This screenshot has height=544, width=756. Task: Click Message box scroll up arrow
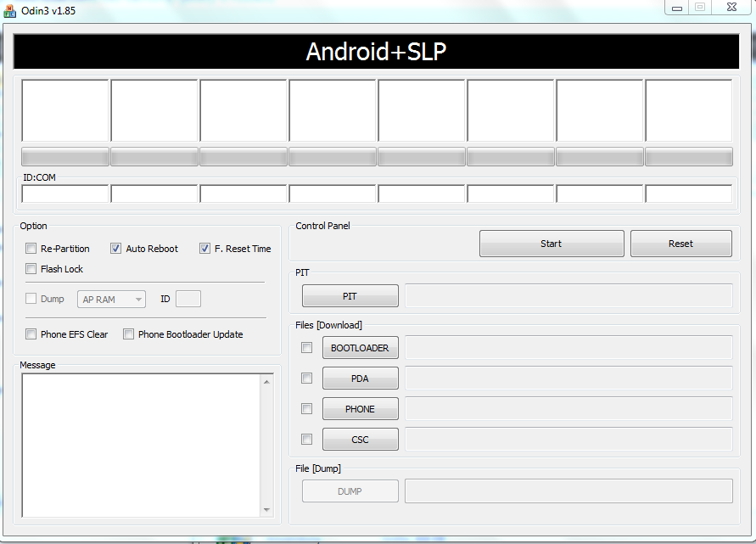(266, 382)
